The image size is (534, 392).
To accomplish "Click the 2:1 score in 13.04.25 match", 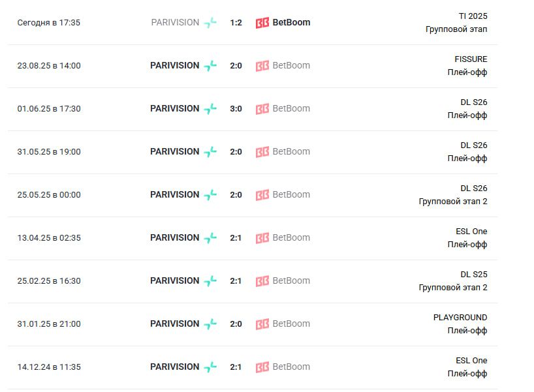I will [x=236, y=238].
